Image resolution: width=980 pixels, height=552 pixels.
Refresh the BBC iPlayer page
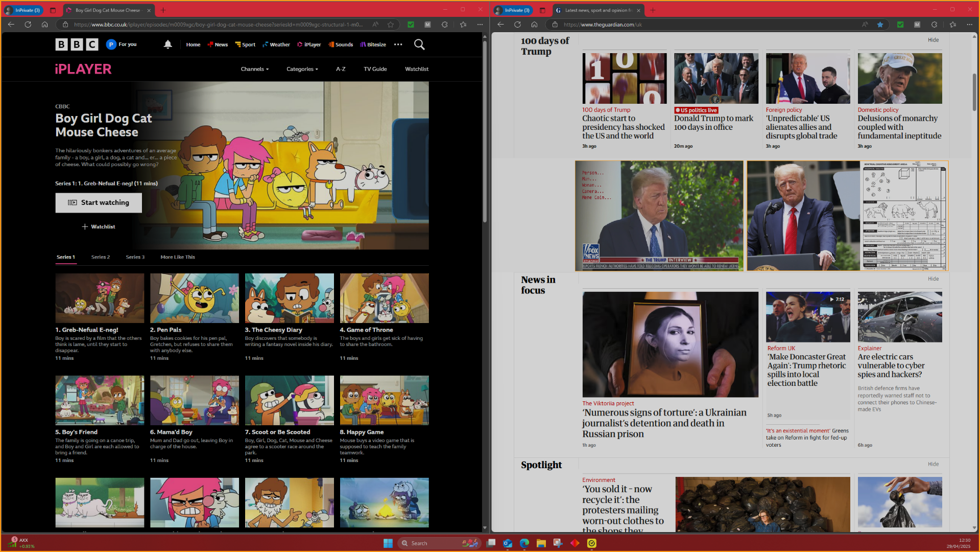[28, 25]
